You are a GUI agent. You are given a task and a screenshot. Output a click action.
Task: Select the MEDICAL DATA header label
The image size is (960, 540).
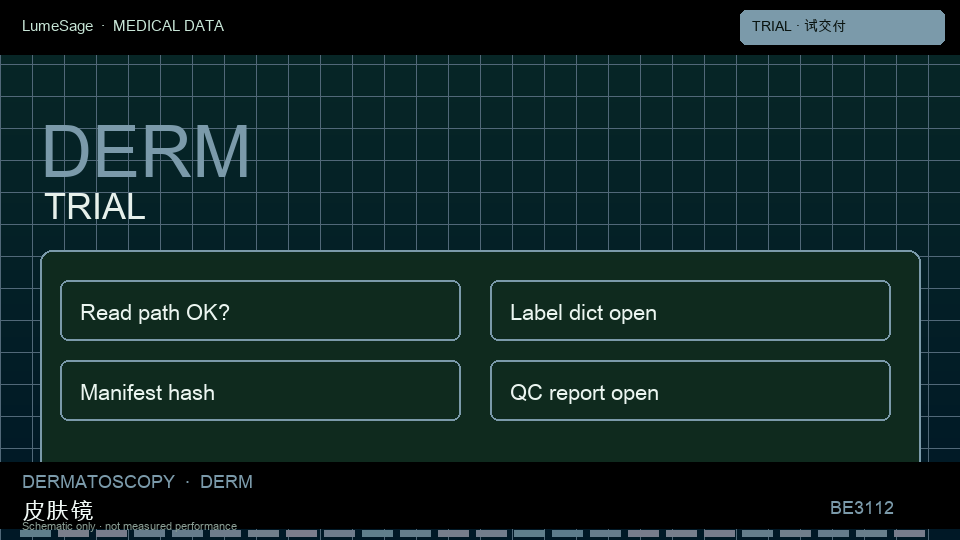(x=168, y=26)
